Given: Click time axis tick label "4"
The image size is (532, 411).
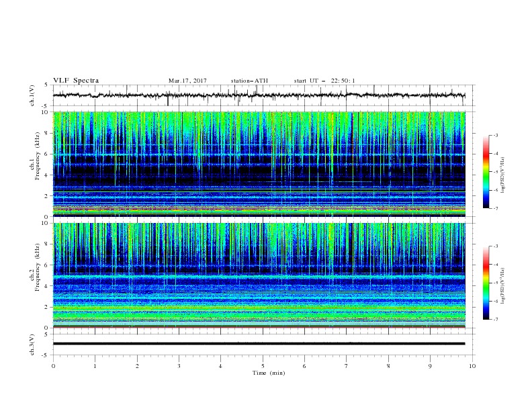Looking at the screenshot, I should (221, 366).
